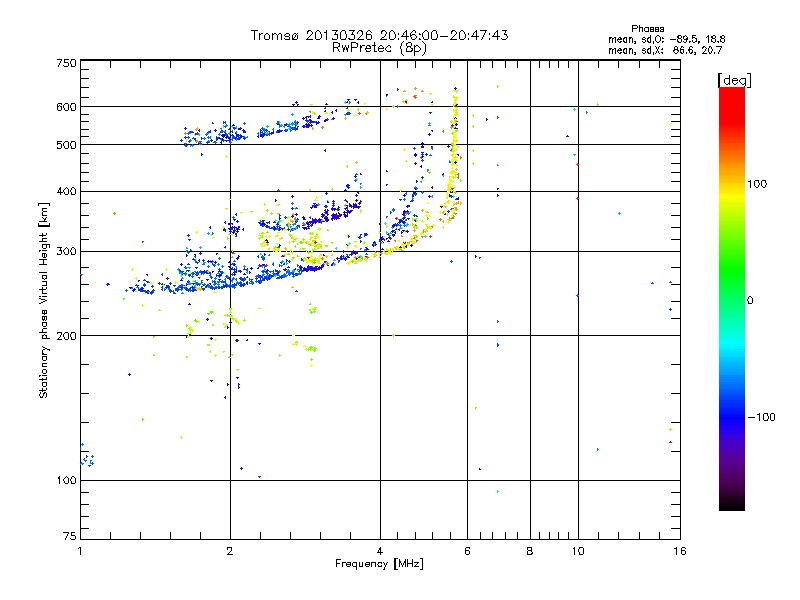Viewport: 800px width, 600px height.
Task: Click the x-axis tick label '8'
Action: [x=530, y=551]
